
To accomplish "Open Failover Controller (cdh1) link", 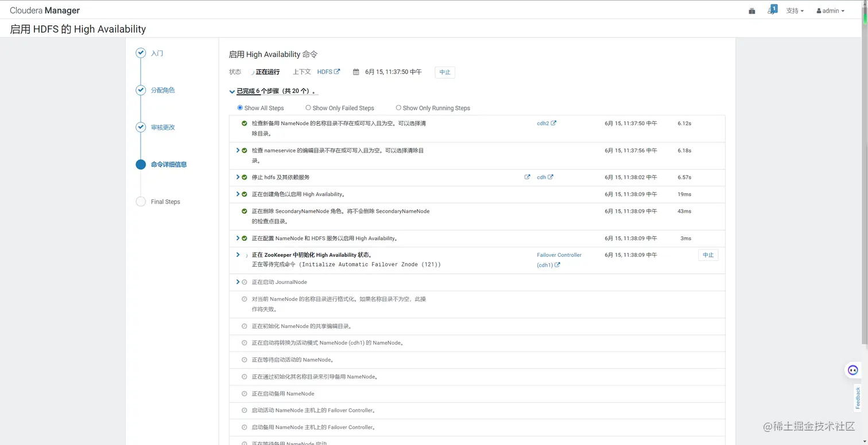I will 559,260.
